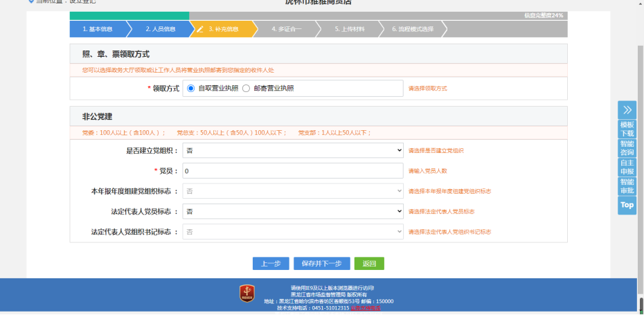Click the 照、章、票领取方式 section header
The image size is (644, 315).
(x=319, y=54)
